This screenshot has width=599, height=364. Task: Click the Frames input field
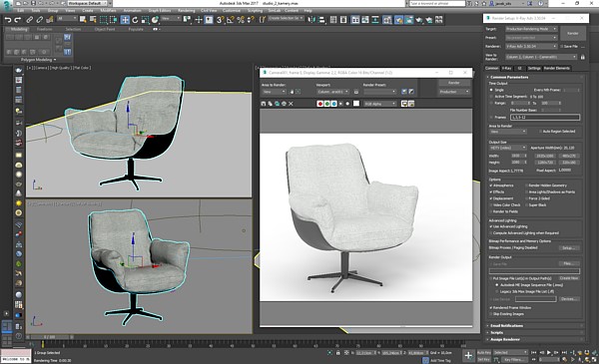coord(545,117)
